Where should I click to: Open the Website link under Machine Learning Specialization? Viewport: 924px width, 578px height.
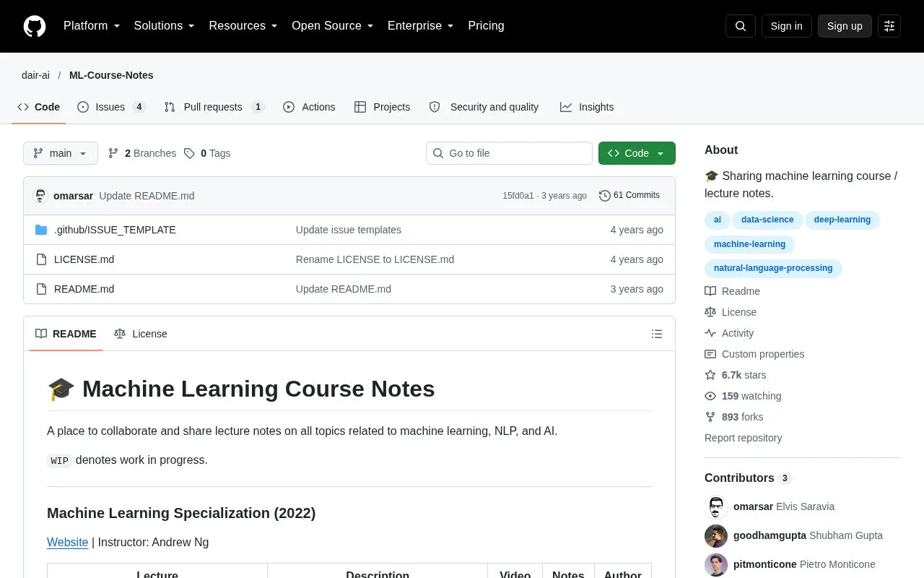(x=67, y=542)
